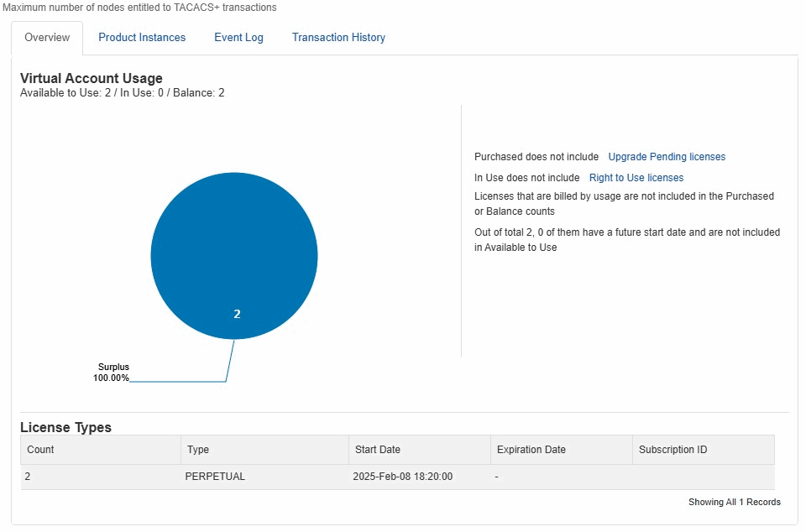Screen dimensions: 806x532
Task: View the Right to Use licenses link
Action: 636,177
